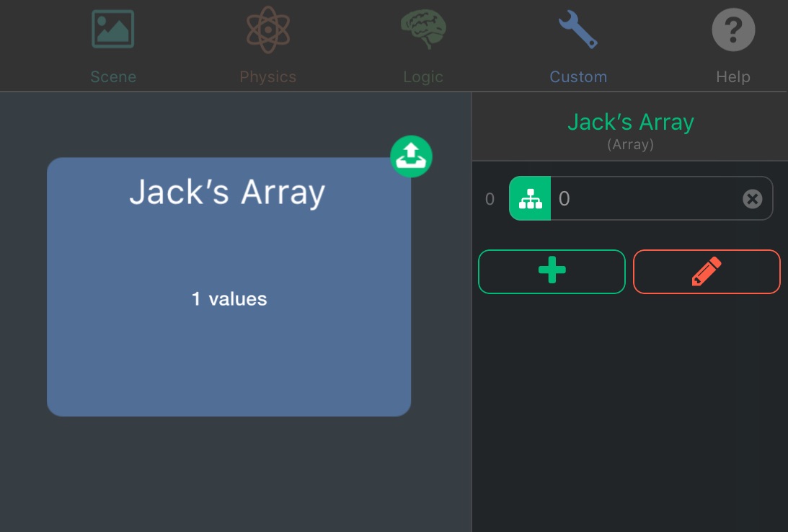Click the value field containing 0
The width and height of the screenshot is (788, 532).
pos(642,198)
